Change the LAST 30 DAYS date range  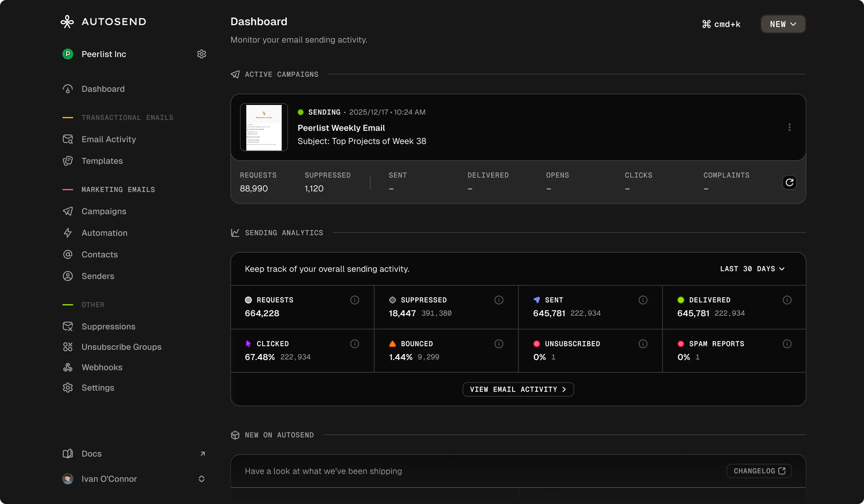752,269
